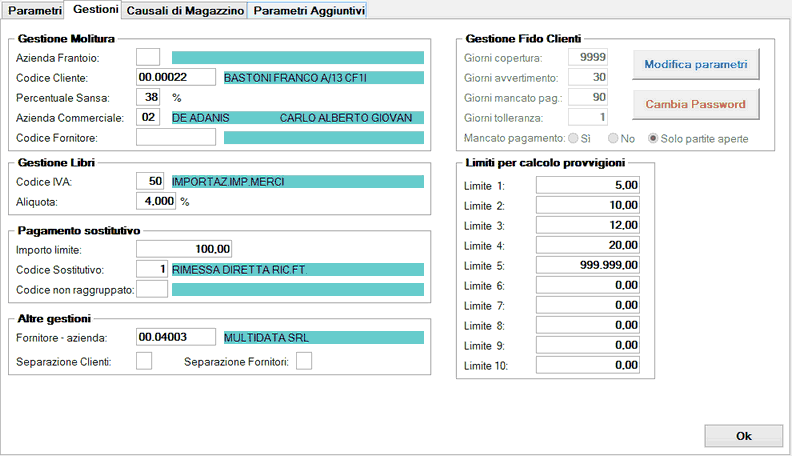Edit the Percentuale Sansa field
The image size is (792, 456).
tap(148, 97)
